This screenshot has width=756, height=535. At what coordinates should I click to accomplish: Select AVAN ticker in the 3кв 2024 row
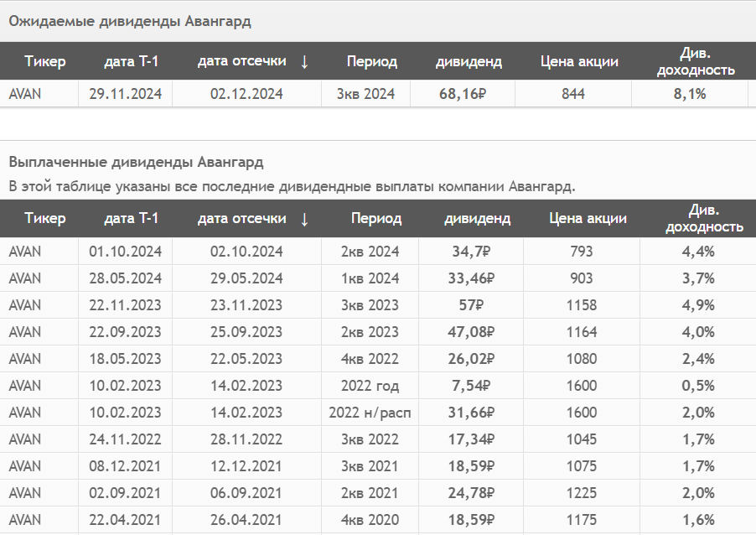[25, 94]
